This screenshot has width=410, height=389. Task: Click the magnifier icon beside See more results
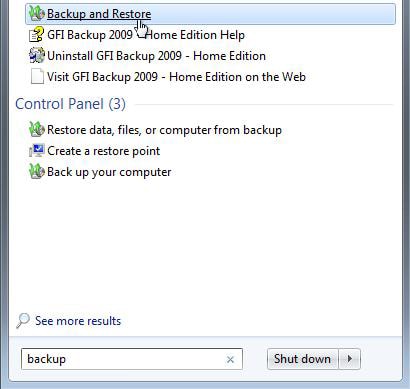(x=23, y=321)
